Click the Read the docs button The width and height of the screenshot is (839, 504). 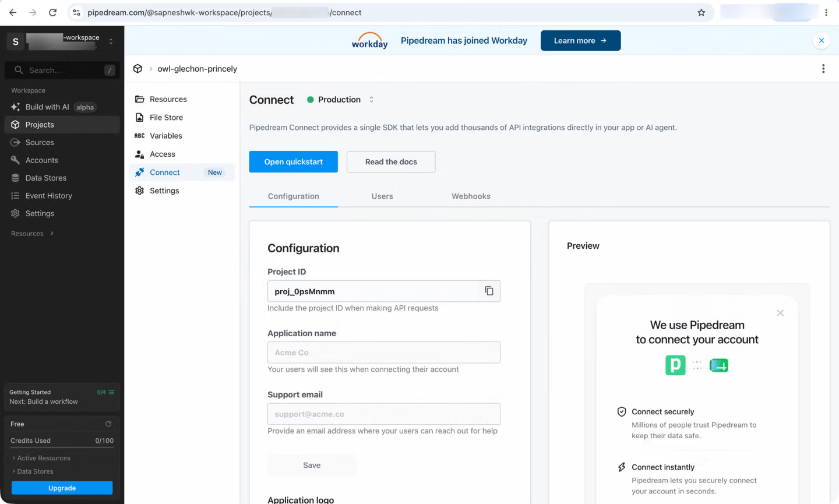[391, 162]
